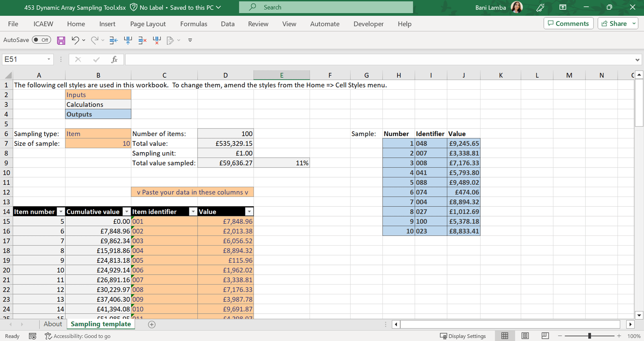Viewport: 644px width, 341px height.
Task: Click the purple Save icon
Action: (x=61, y=40)
